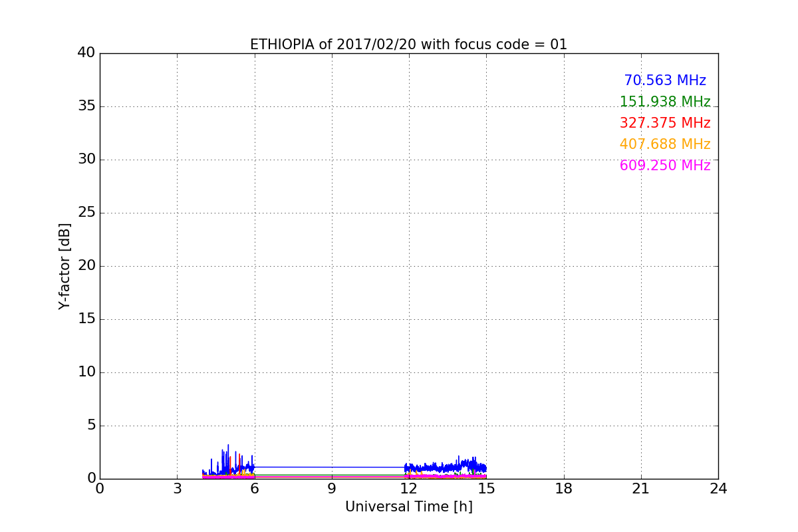The width and height of the screenshot is (798, 532).
Task: Click the Y-factor [dB] axis label
Action: [x=65, y=266]
